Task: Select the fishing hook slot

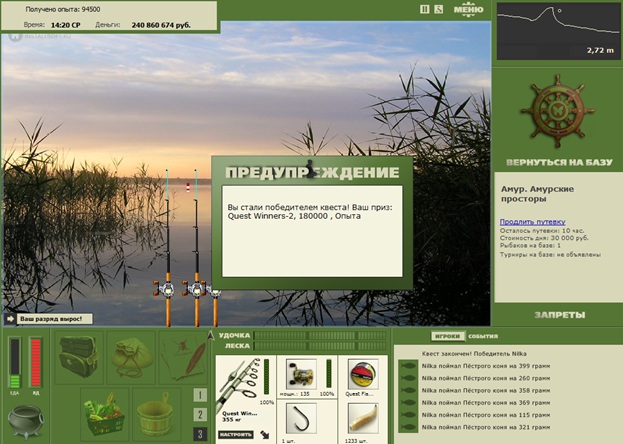Action: coord(301,419)
